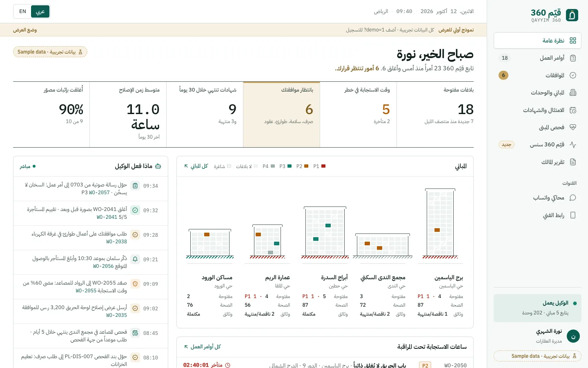
Task: Select the بلاغات مفتوحة 18 card
Action: pos(435,114)
